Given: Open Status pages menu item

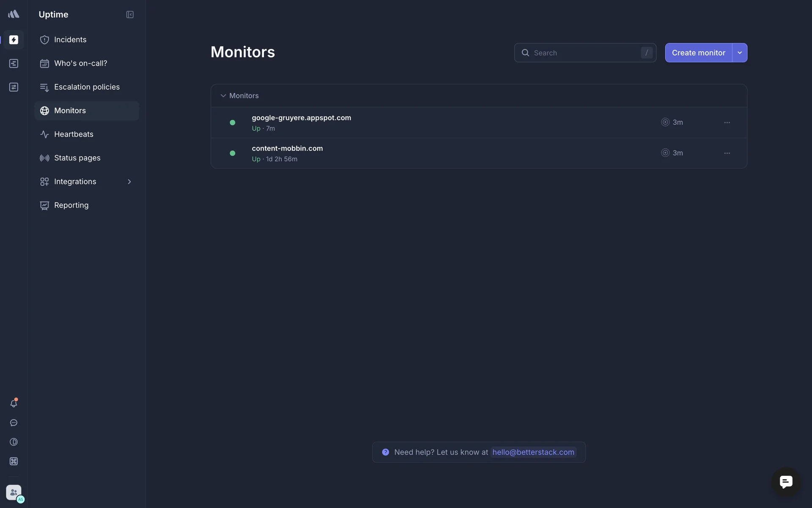Looking at the screenshot, I should tap(77, 158).
